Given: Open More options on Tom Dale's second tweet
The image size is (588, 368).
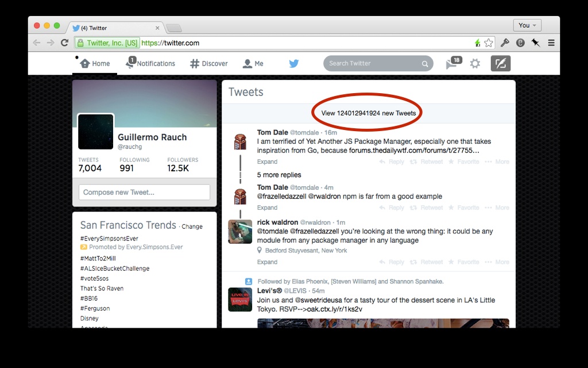Looking at the screenshot, I should [x=497, y=208].
